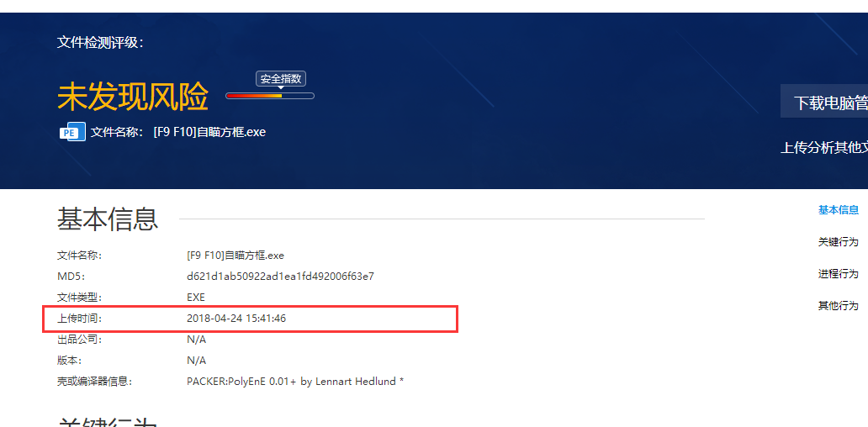The width and height of the screenshot is (868, 427).
Task: Jump to 关键行为 section in sidebar
Action: [838, 242]
